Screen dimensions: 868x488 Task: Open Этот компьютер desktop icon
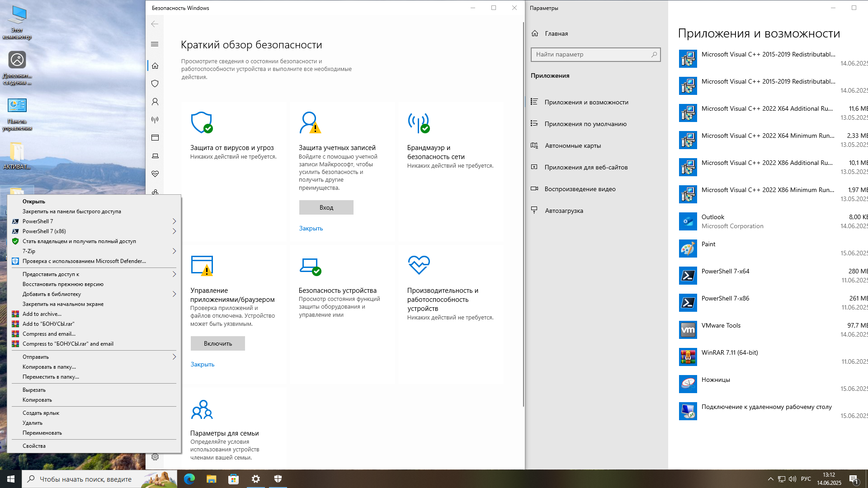click(17, 23)
